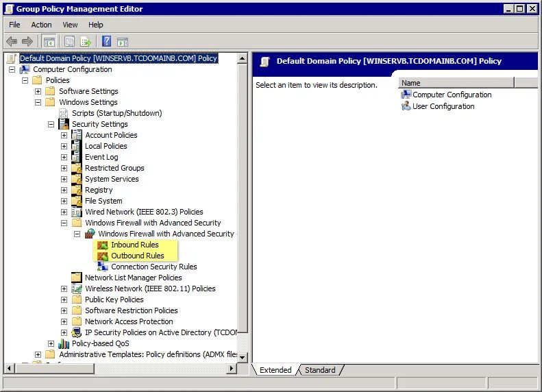Select Windows Settings folder label
This screenshot has width=542, height=392.
coord(88,102)
